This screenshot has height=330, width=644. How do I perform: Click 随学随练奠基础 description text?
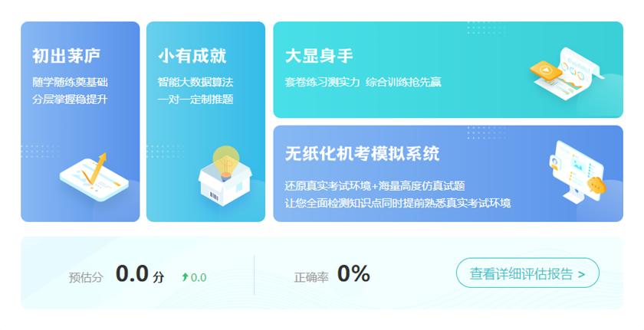pyautogui.click(x=71, y=82)
